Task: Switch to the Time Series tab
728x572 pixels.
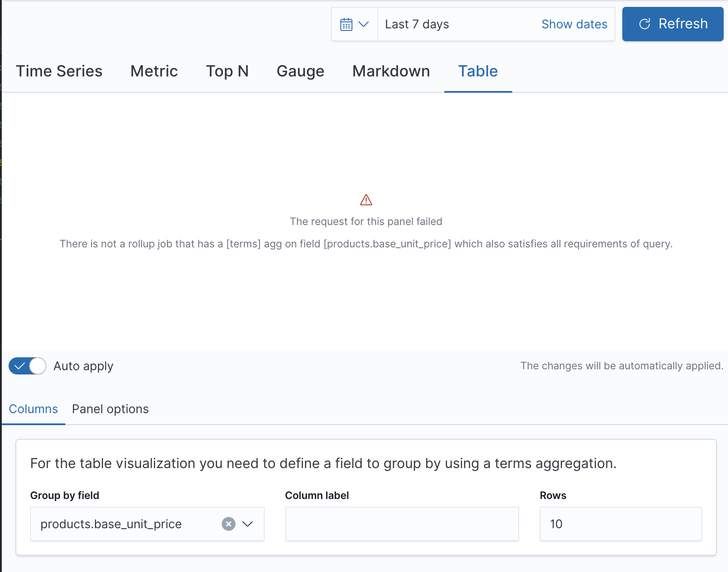Action: coord(59,71)
